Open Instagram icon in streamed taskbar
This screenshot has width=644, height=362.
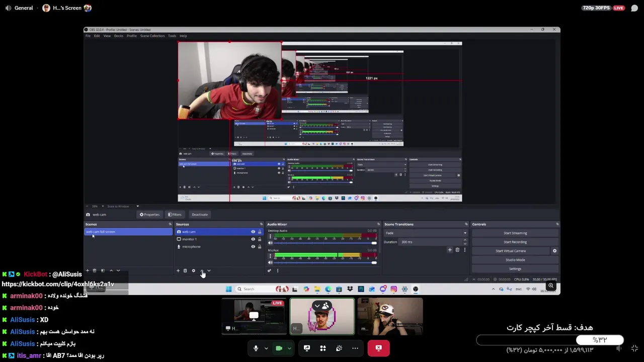click(x=394, y=289)
